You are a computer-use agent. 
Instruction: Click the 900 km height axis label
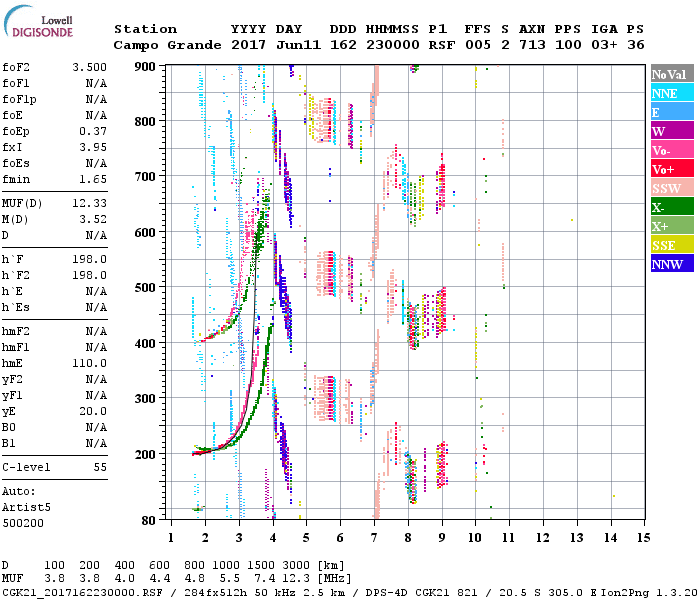point(146,66)
